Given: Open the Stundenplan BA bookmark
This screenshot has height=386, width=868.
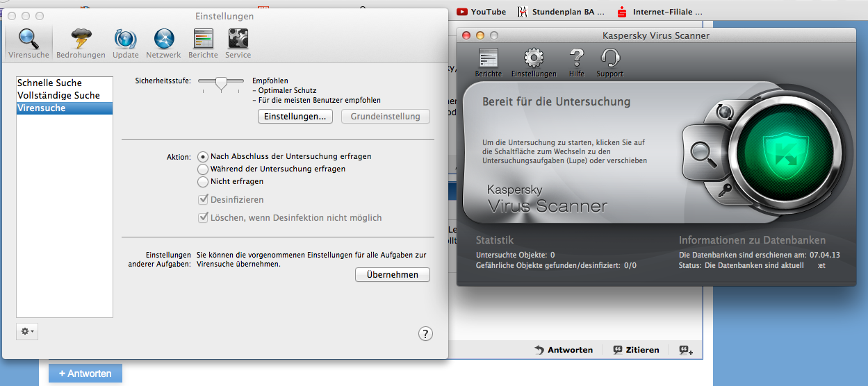Looking at the screenshot, I should tap(562, 12).
